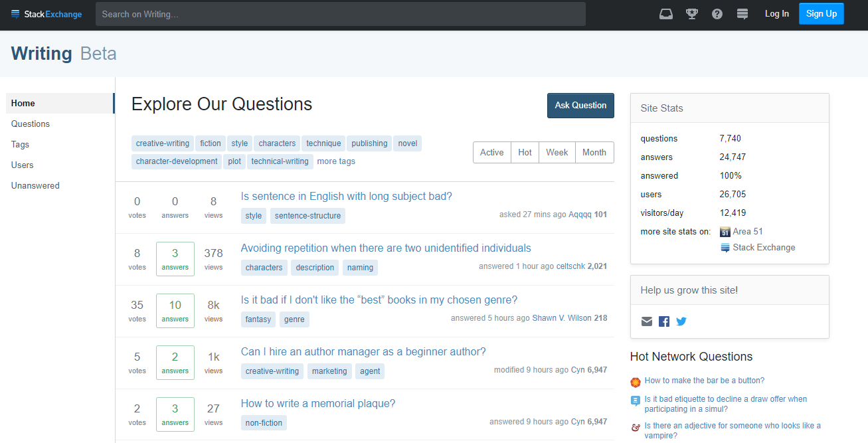
Task: Click icon beside 'decline a draw offer' question
Action: click(x=636, y=400)
